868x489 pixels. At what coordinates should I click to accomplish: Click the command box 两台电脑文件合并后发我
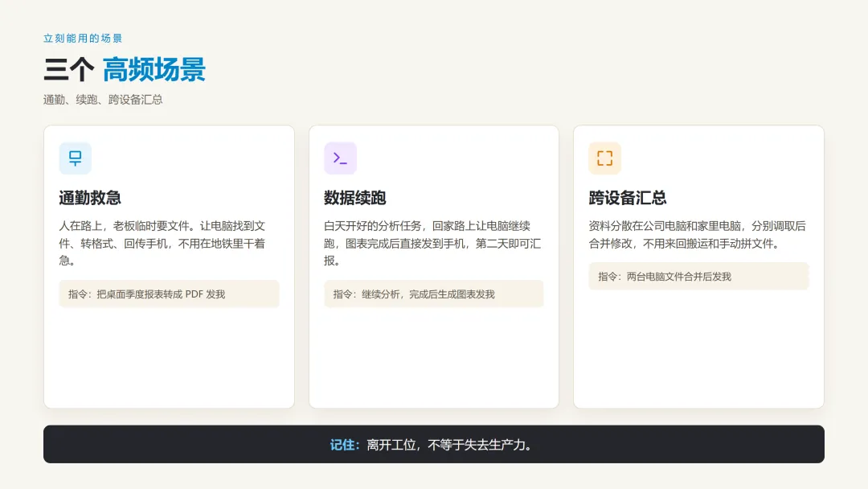pos(698,277)
